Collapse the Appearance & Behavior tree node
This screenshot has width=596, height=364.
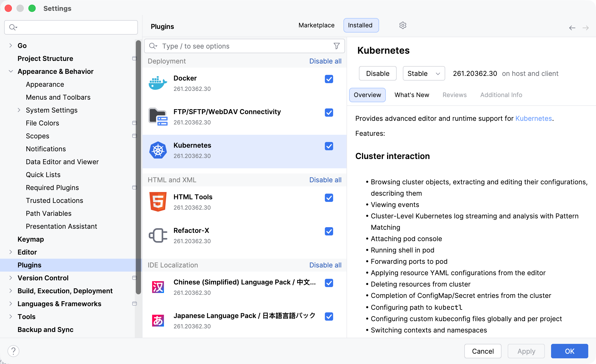(x=11, y=72)
